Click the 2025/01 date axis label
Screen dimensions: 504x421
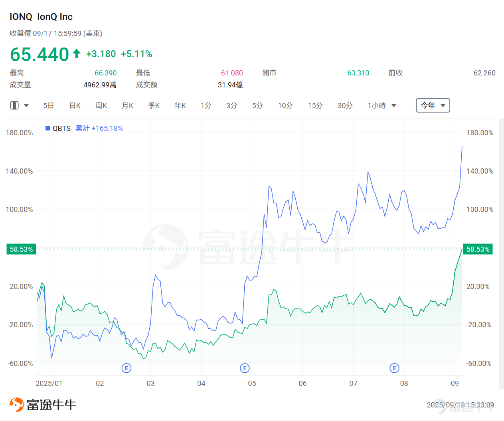(49, 383)
